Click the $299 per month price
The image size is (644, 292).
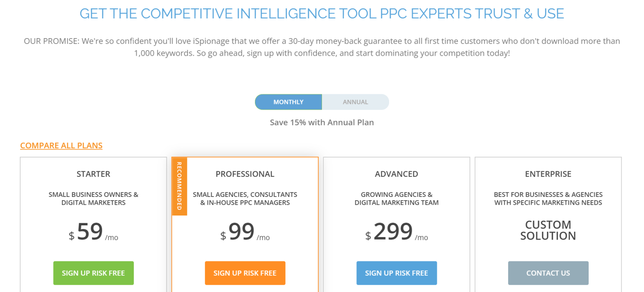coord(397,232)
